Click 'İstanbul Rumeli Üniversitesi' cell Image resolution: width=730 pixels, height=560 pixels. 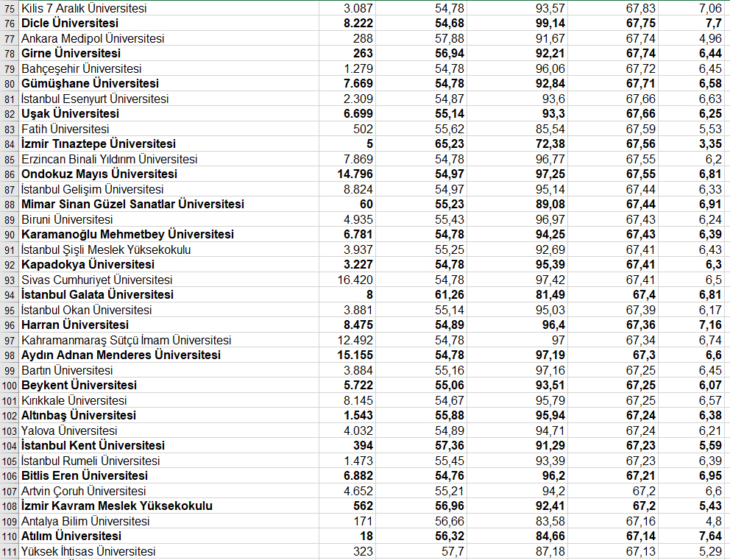(169, 461)
